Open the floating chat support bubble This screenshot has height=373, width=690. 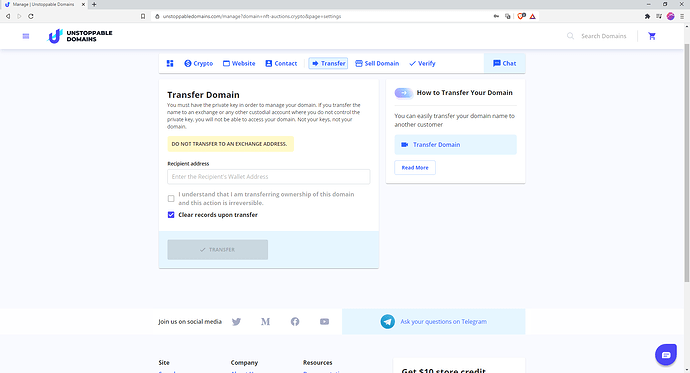pyautogui.click(x=666, y=355)
